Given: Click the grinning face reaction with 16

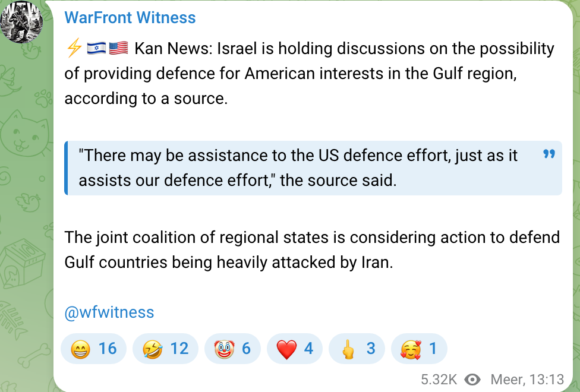Looking at the screenshot, I should (x=93, y=349).
